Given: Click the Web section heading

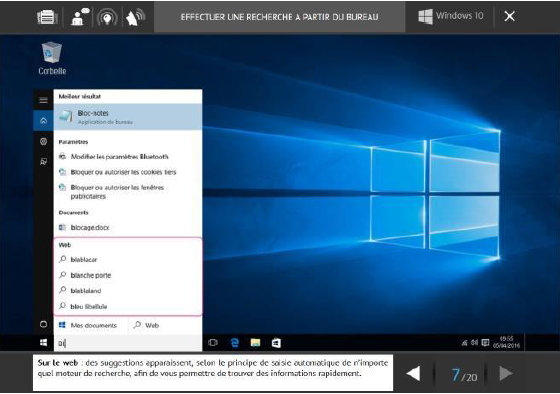Looking at the screenshot, I should coord(65,245).
